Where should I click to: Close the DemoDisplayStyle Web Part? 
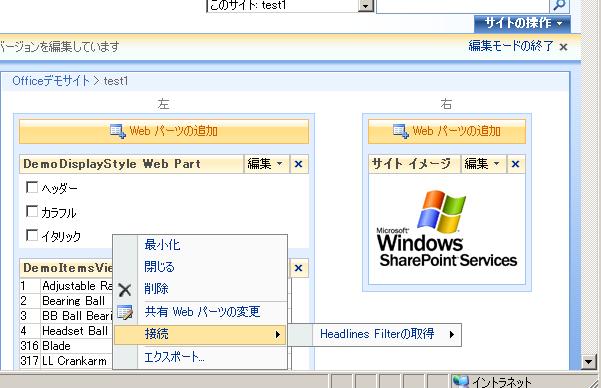point(299,164)
